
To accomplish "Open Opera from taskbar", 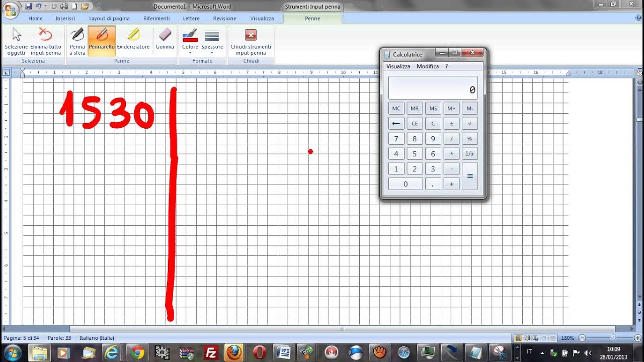I will (x=259, y=352).
